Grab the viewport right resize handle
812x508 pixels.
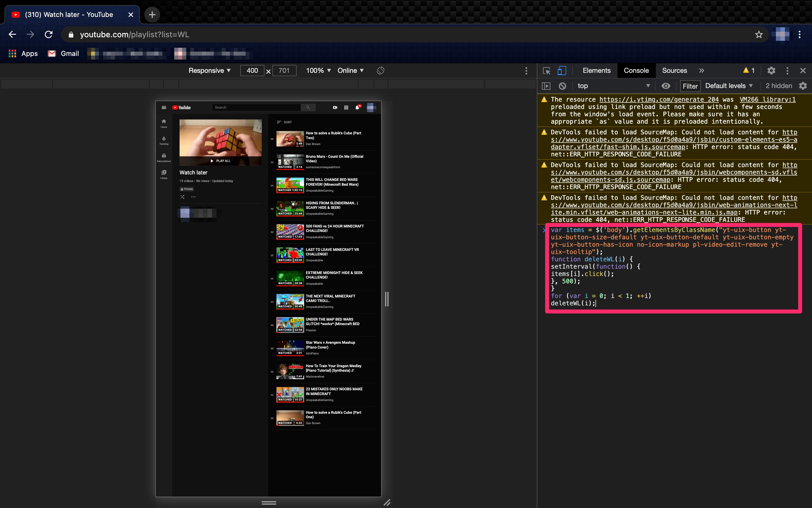387,299
